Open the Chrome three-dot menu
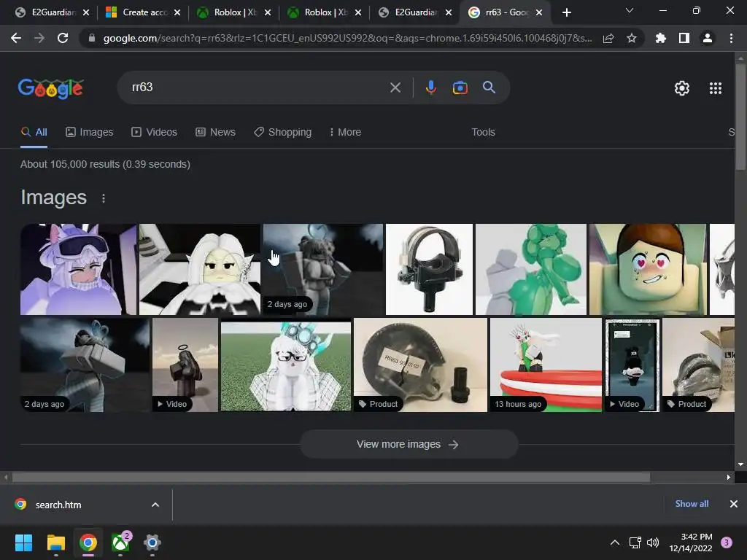This screenshot has width=747, height=560. point(731,38)
